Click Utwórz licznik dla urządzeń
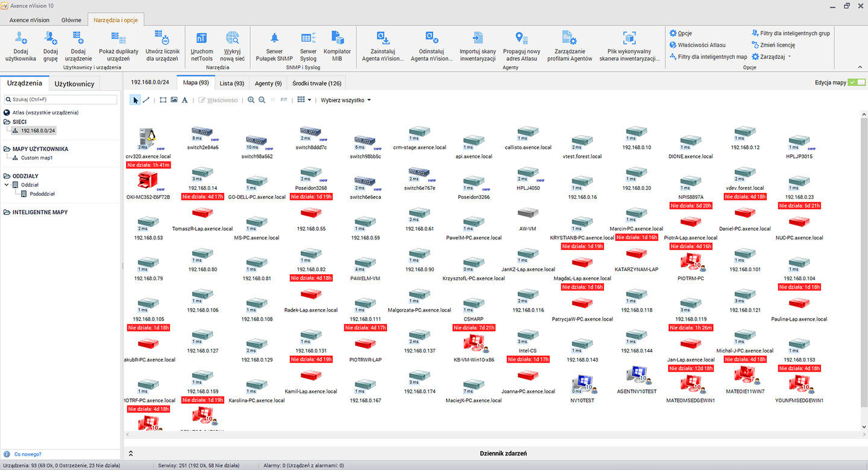This screenshot has width=868, height=470. click(162, 46)
